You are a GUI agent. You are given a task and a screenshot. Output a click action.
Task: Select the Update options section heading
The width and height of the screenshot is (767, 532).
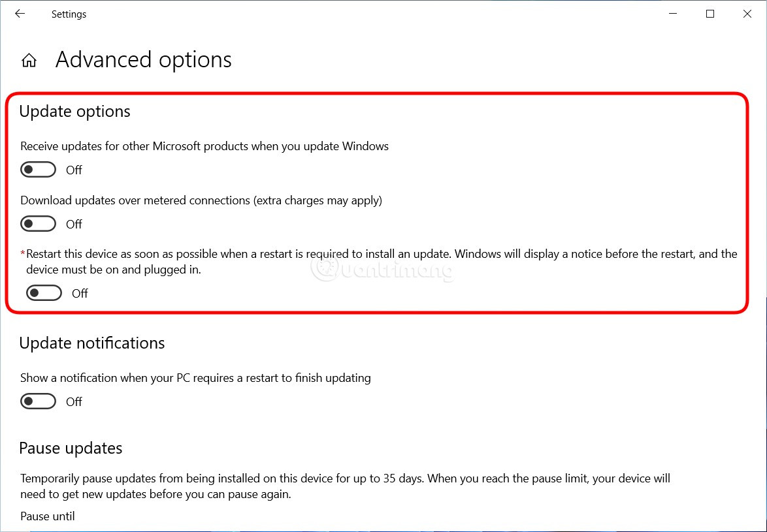pos(74,112)
